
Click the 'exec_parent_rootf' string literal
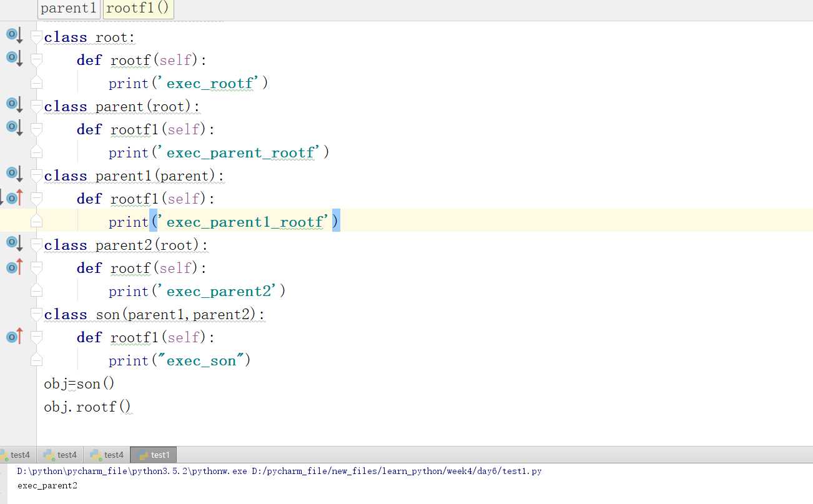click(x=239, y=152)
